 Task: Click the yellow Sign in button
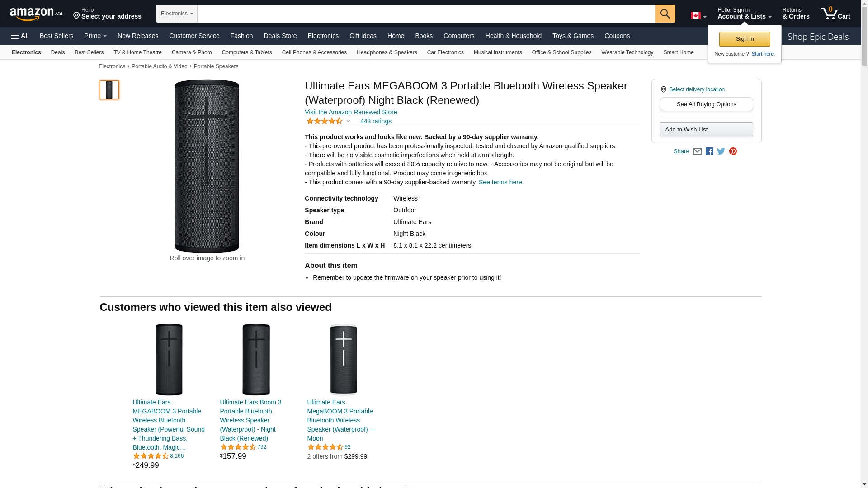point(745,39)
